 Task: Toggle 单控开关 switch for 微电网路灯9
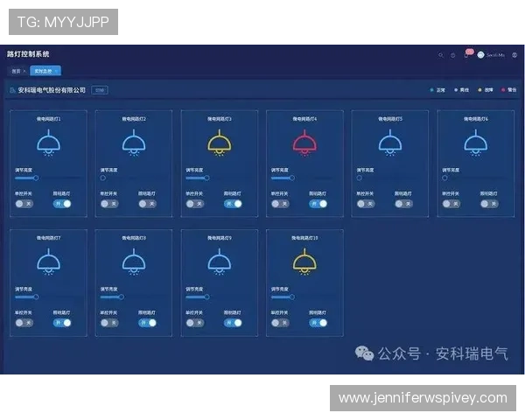[195, 322]
